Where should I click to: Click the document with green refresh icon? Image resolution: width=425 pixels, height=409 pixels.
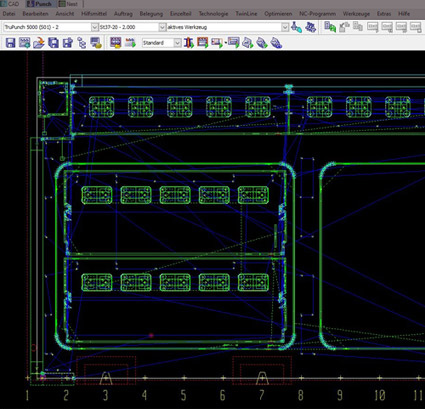330,27
